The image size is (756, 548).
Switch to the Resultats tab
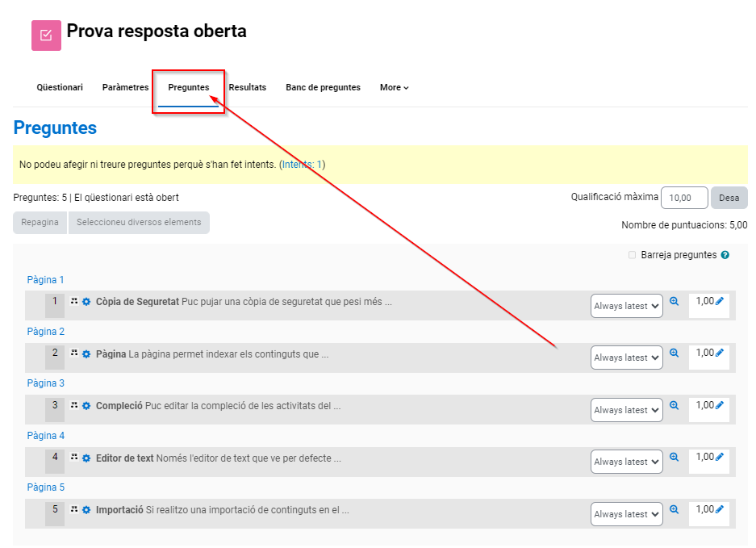tap(247, 87)
